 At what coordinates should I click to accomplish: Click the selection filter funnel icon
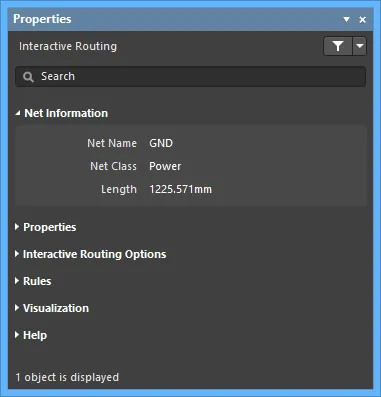click(338, 46)
